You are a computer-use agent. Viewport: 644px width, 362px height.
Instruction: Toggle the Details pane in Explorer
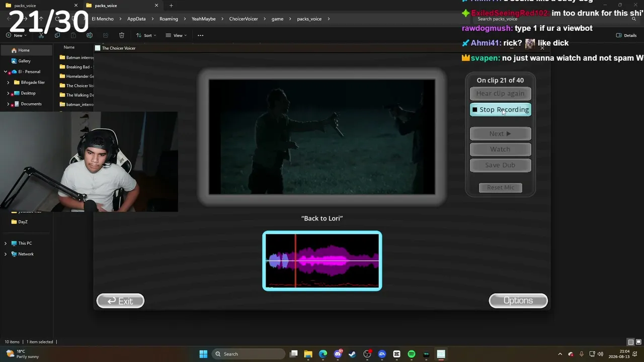click(x=626, y=35)
